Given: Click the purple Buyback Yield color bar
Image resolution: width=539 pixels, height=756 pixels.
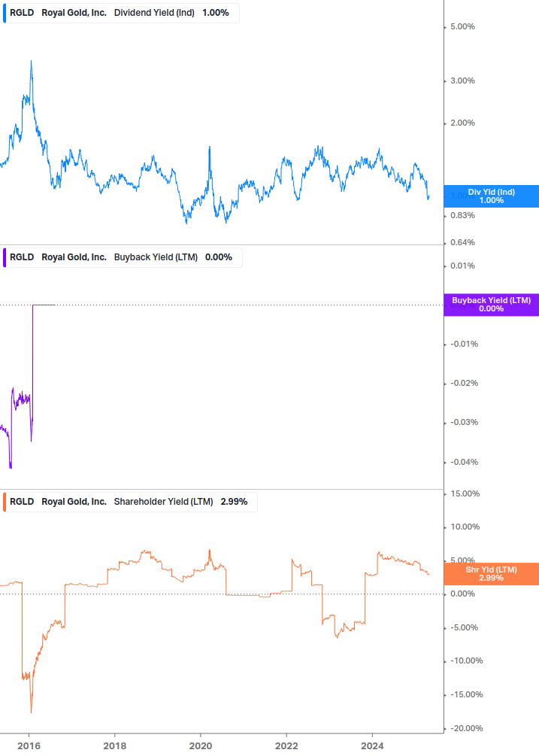Looking at the screenshot, I should coord(5,257).
